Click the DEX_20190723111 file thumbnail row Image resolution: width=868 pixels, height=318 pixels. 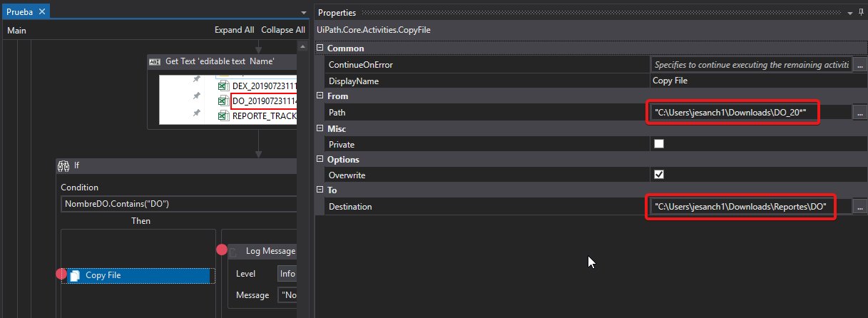(x=264, y=86)
